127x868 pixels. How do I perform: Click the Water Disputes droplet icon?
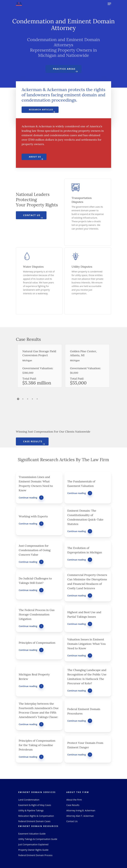tap(27, 256)
